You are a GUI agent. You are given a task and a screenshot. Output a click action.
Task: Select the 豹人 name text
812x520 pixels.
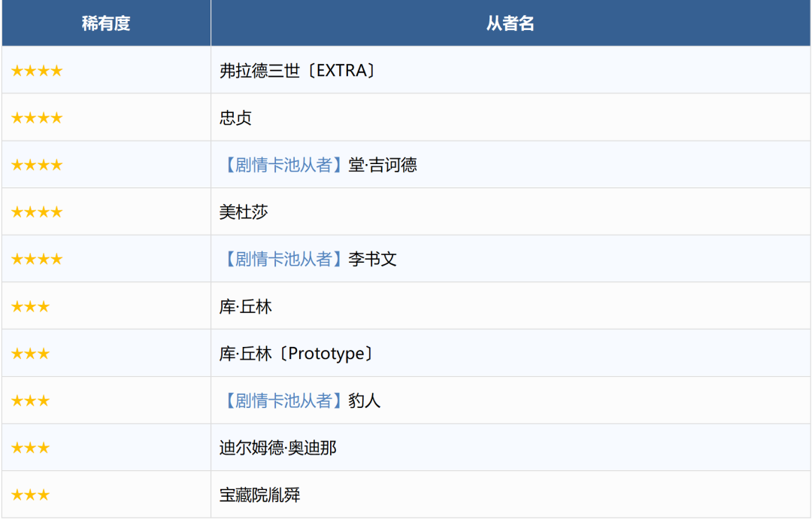[x=364, y=401]
